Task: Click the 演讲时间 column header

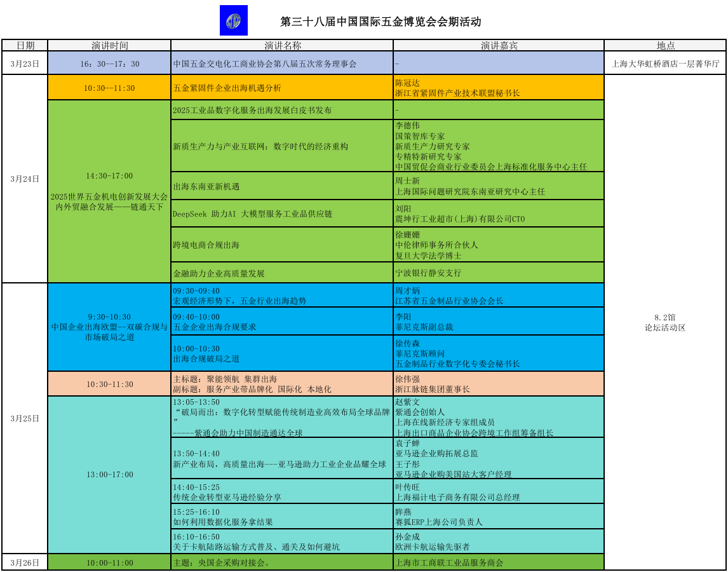Action: pos(109,45)
